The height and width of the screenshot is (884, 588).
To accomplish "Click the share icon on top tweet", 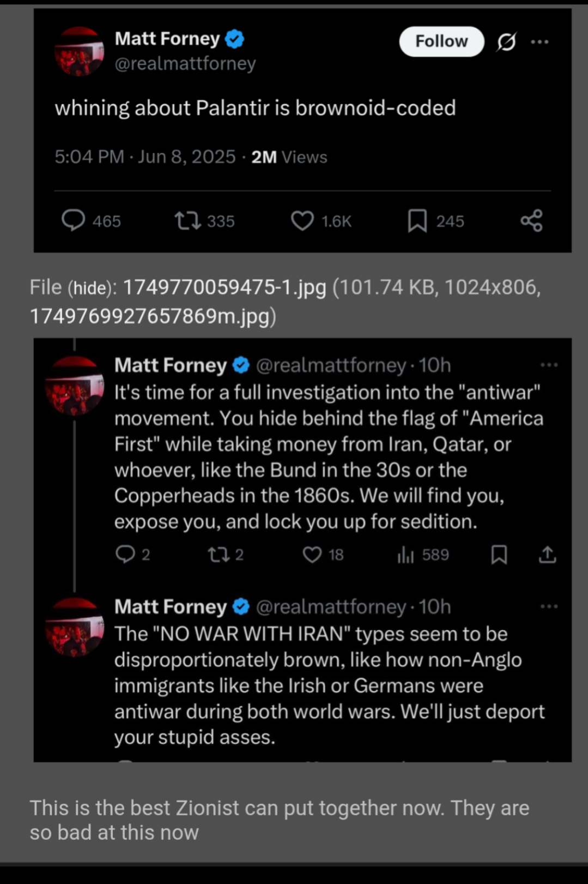I will [531, 221].
